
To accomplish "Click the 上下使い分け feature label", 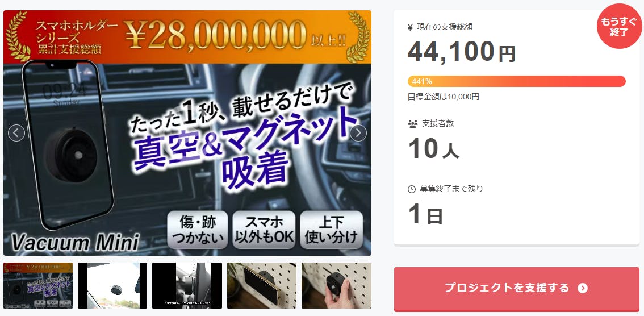I will click(332, 230).
